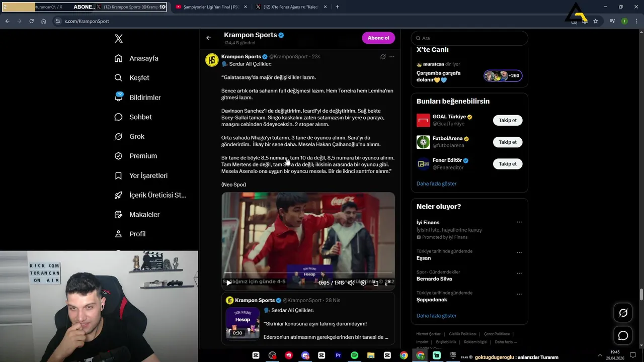Image resolution: width=644 pixels, height=362 pixels.
Task: Open options for Şappadanak trend
Action: click(x=519, y=294)
